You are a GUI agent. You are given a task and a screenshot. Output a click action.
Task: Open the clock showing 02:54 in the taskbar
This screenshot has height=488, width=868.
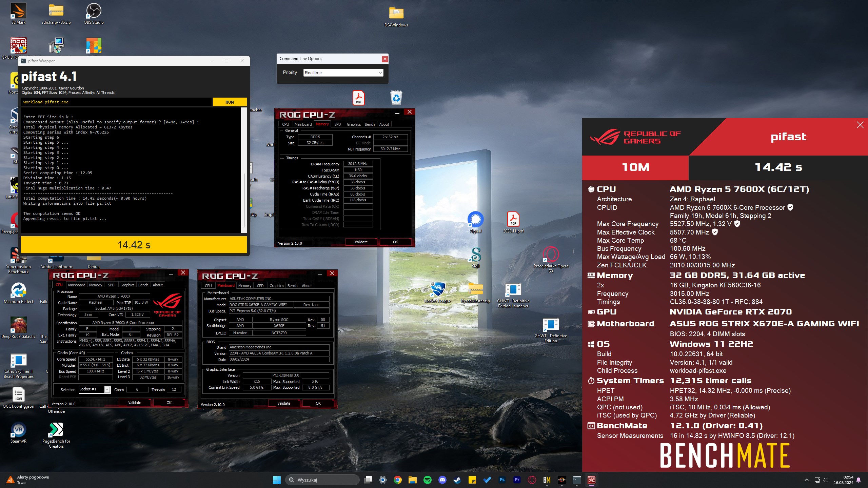click(843, 480)
